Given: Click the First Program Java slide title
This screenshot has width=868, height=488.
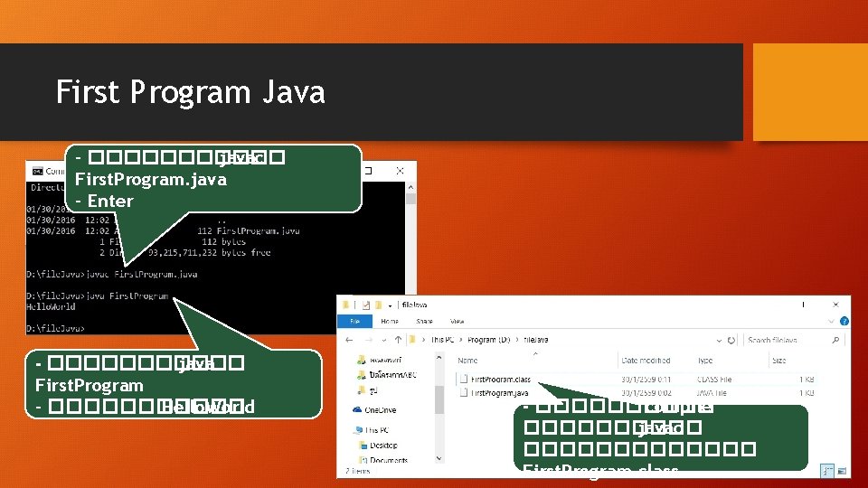Looking at the screenshot, I should pyautogui.click(x=191, y=92).
